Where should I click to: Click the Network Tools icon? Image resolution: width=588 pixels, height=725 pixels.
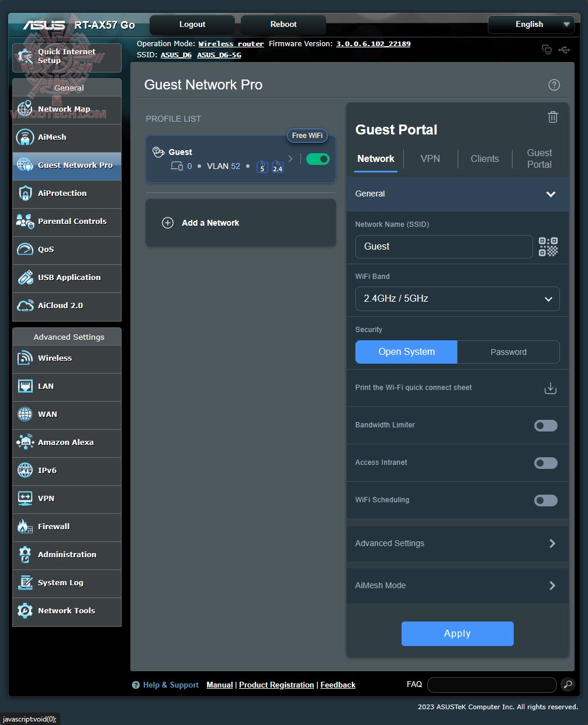(x=25, y=610)
